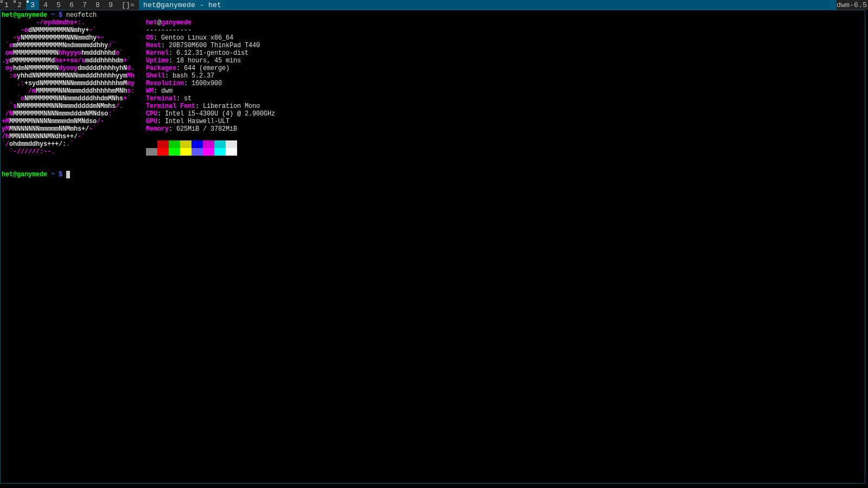Click the Packages: 644 (emerge) line

pos(188,68)
